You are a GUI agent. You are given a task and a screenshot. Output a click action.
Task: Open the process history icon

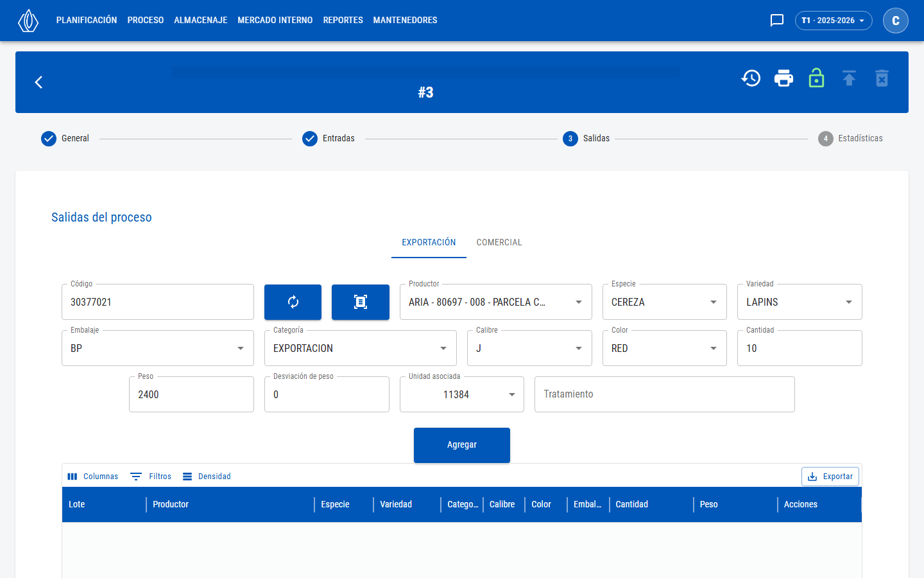[x=751, y=78]
